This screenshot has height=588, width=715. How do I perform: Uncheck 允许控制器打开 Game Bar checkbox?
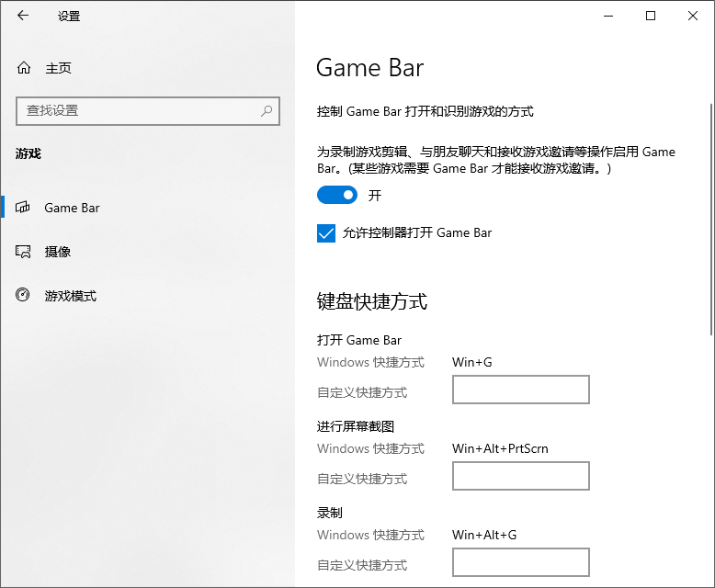click(326, 233)
